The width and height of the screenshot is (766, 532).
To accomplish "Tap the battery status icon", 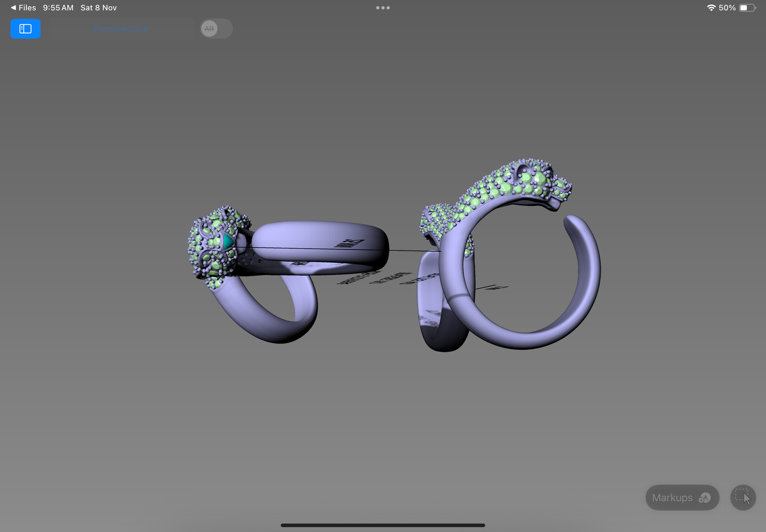I will pyautogui.click(x=747, y=8).
